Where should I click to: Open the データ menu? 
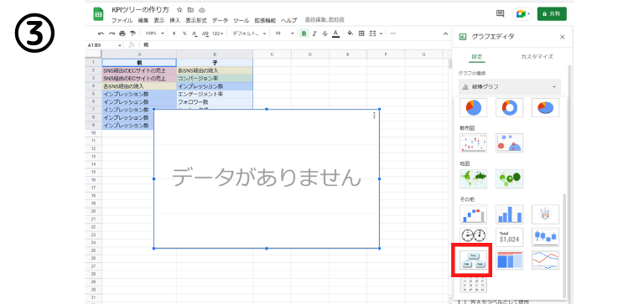click(x=221, y=20)
